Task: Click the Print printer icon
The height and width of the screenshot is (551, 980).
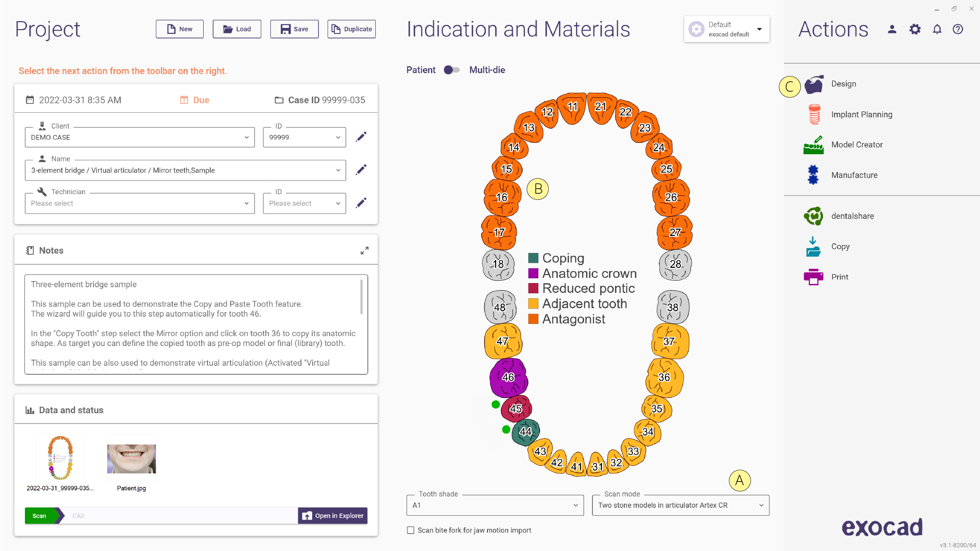Action: (x=814, y=277)
